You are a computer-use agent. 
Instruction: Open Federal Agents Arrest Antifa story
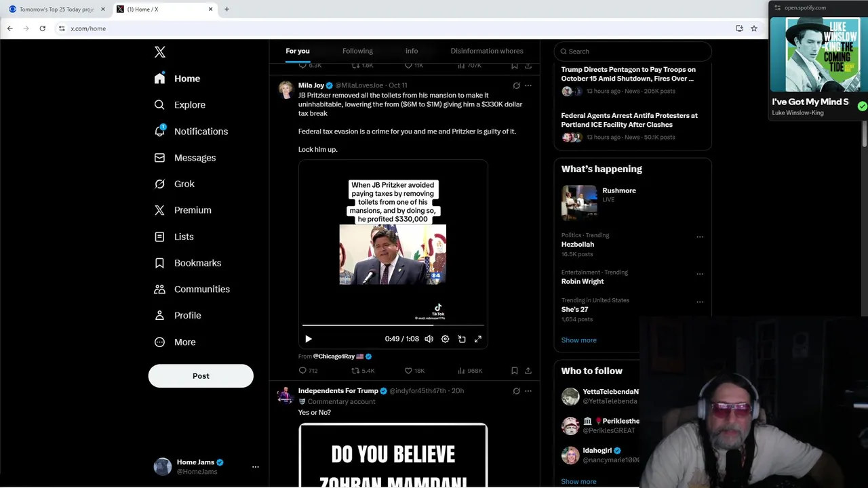(x=629, y=120)
